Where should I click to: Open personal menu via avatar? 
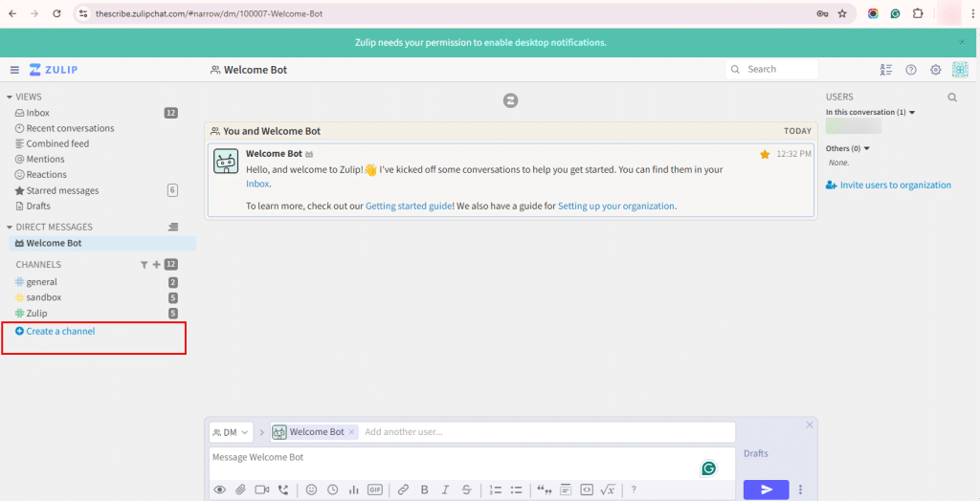coord(960,70)
